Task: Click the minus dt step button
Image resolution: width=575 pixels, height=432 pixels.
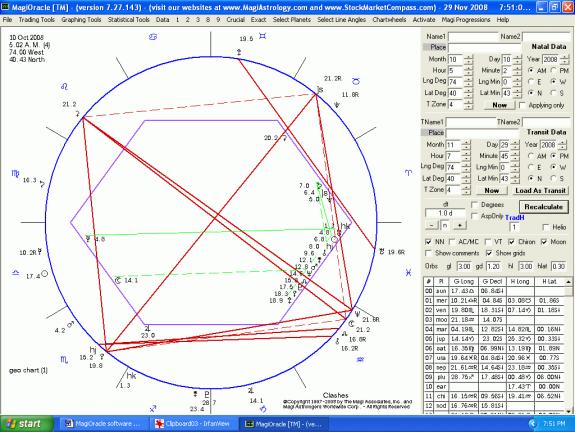Action: tap(432, 225)
